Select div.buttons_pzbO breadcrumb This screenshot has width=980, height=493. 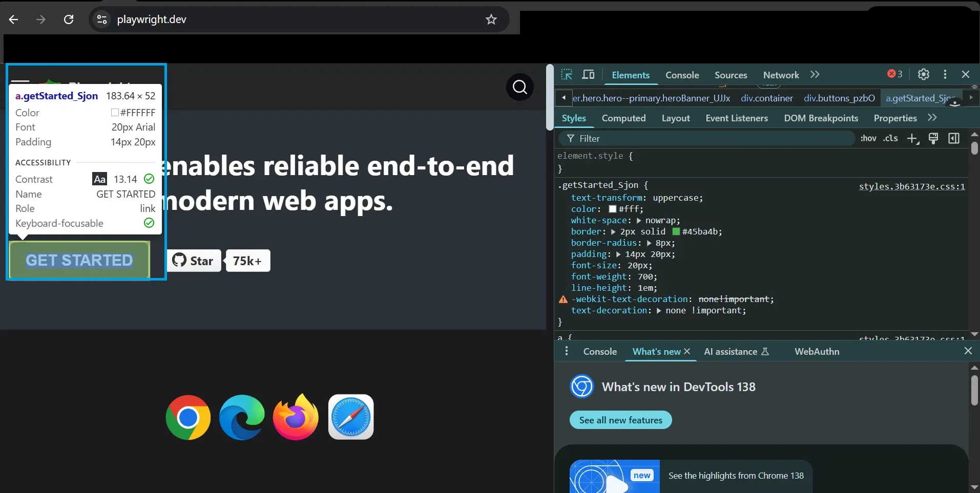[839, 98]
